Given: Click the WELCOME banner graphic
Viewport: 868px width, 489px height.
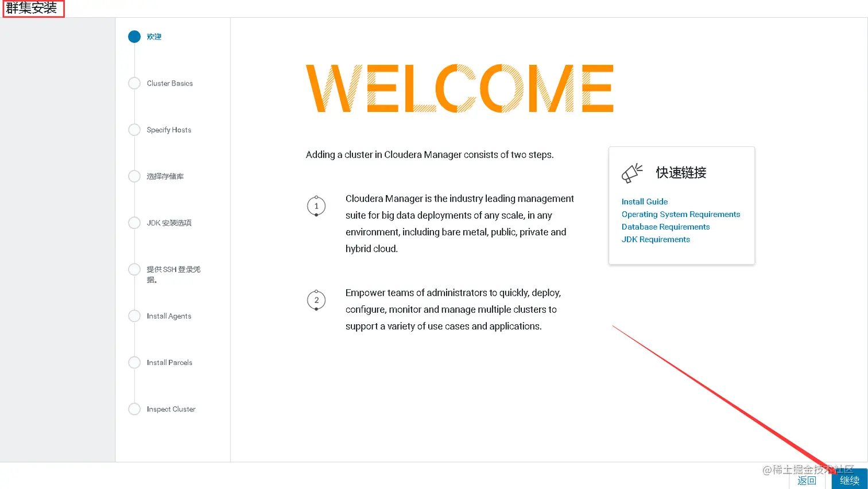Looking at the screenshot, I should coord(460,88).
